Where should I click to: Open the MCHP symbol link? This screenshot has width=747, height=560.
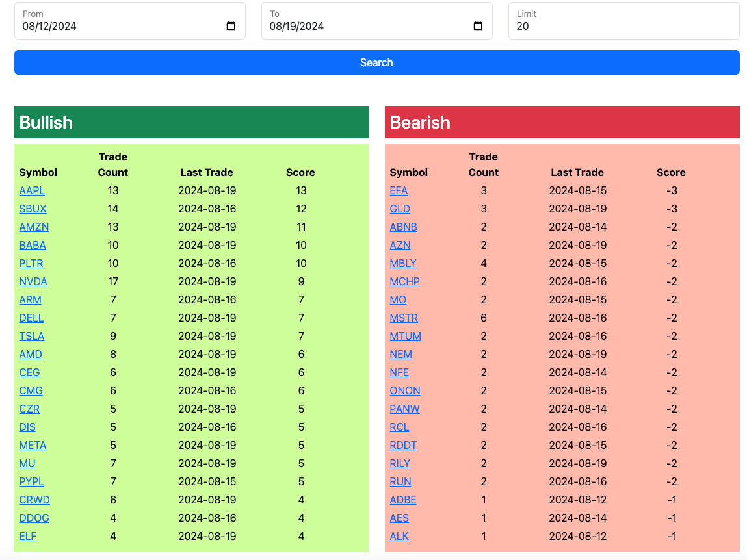click(x=404, y=281)
